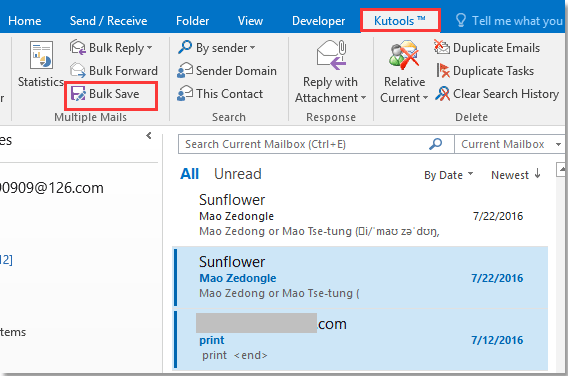This screenshot has width=568, height=376.
Task: Select Bulk Forward
Action: pyautogui.click(x=114, y=71)
